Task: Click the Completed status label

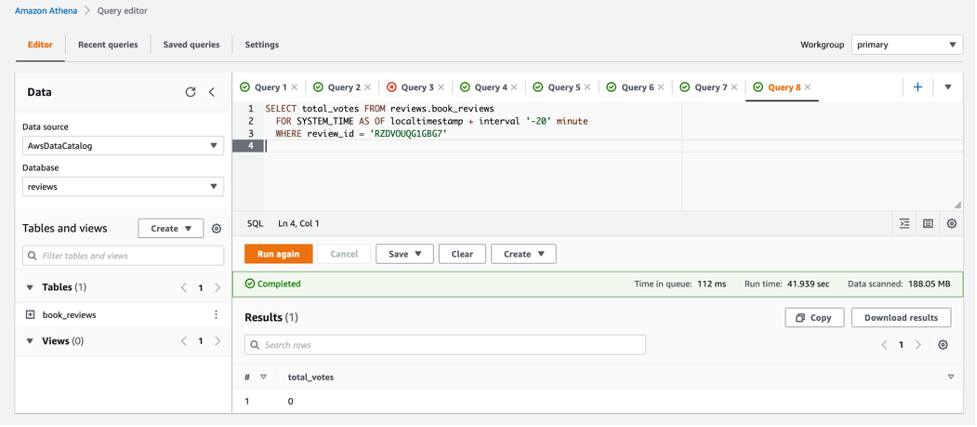Action: pyautogui.click(x=273, y=284)
